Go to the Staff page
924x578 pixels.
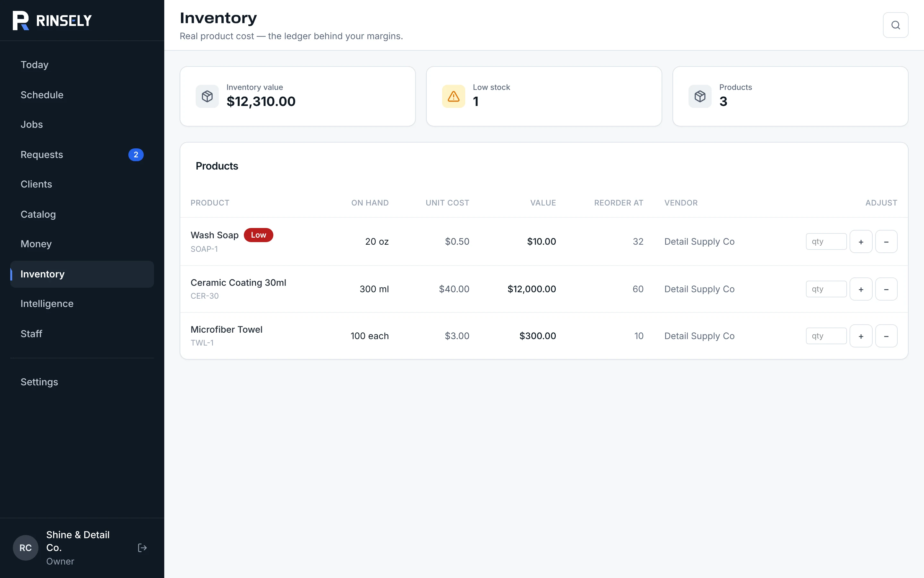pos(82,334)
